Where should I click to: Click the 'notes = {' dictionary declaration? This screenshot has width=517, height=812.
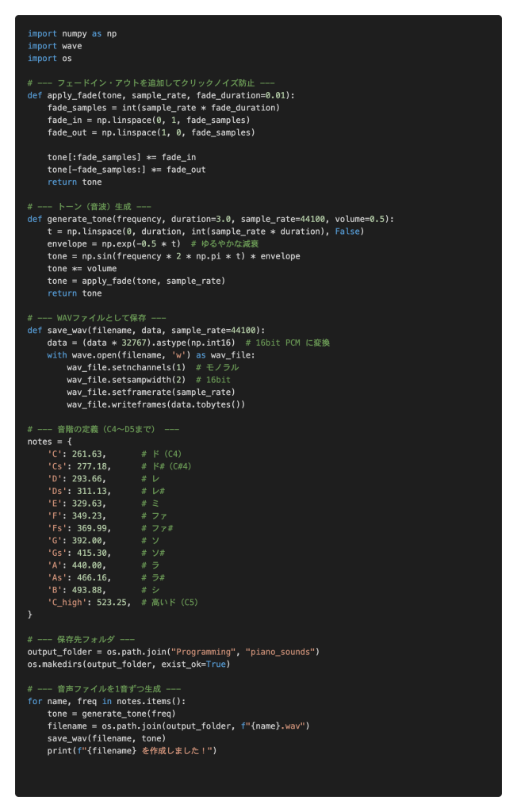49,441
